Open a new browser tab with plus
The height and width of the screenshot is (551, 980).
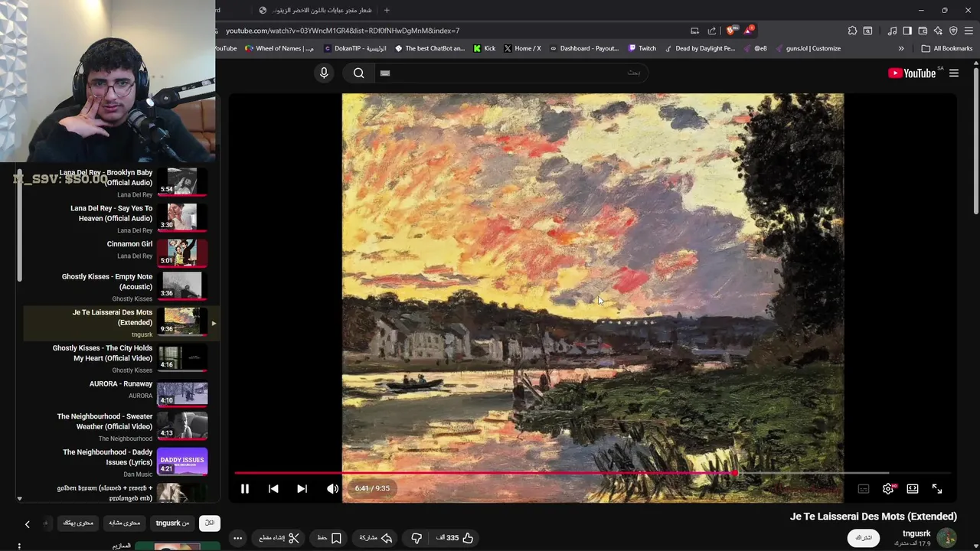[x=387, y=10]
